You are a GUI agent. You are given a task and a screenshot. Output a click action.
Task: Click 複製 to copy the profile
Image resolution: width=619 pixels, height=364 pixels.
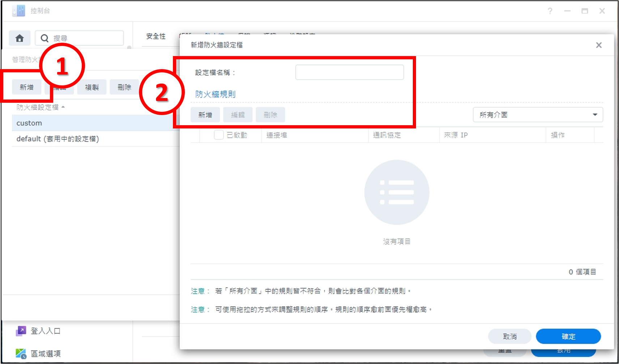(x=92, y=87)
